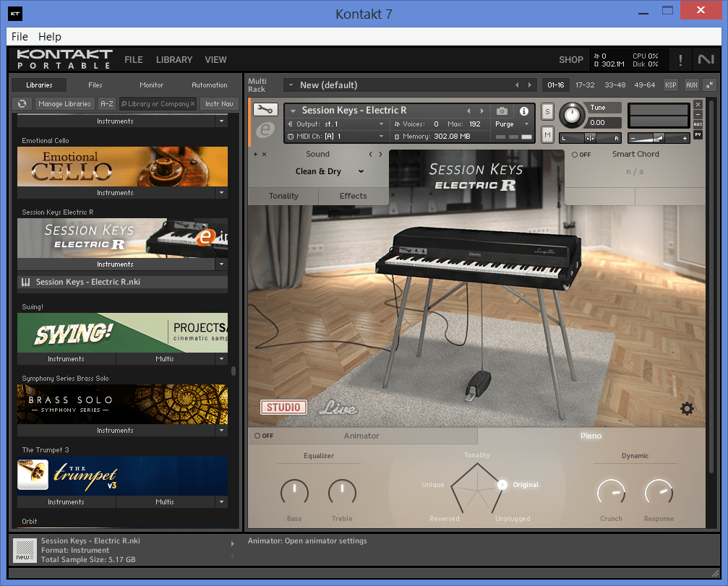Screen dimensions: 728x586
Task: Go to previous instrument preset arrow
Action: [468, 111]
